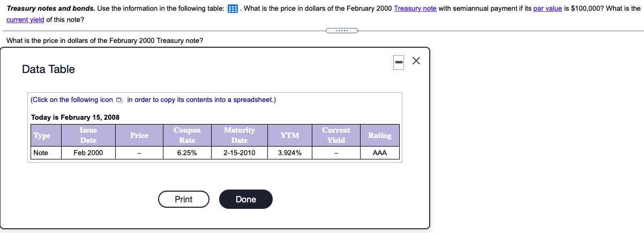Screen dimensions: 644x233
Task: Click the Feb 2000 issue date cell
Action: click(88, 153)
